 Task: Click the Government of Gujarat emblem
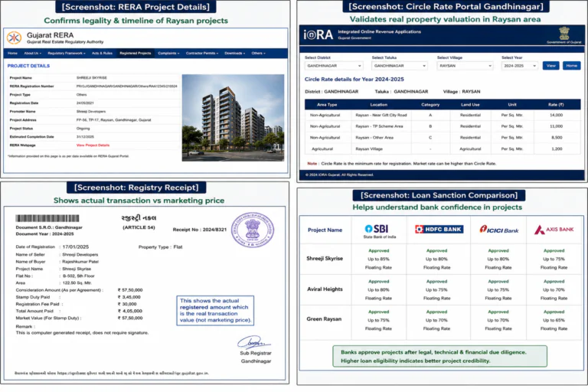click(564, 34)
